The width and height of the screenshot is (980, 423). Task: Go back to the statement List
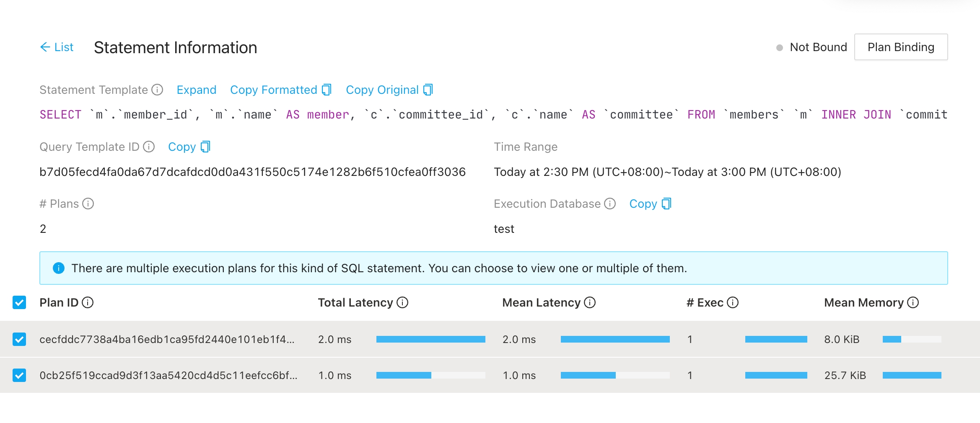[x=57, y=47]
